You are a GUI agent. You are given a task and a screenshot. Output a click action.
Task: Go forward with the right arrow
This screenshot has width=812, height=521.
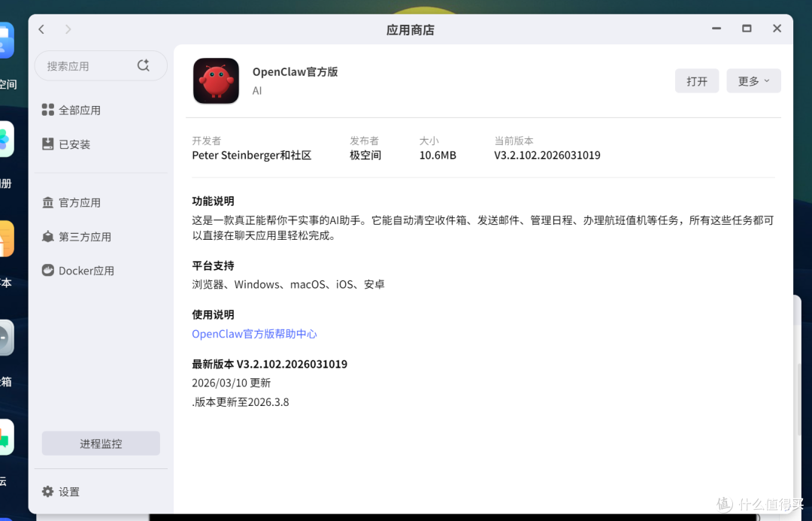(68, 29)
